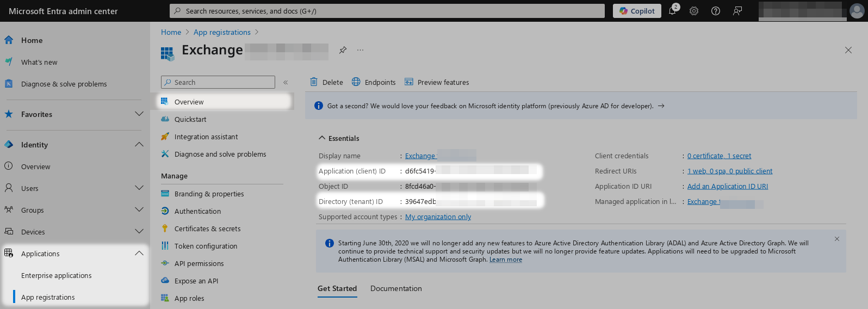This screenshot has width=868, height=309.
Task: Open Diagnose and solve problems in app menu
Action: click(220, 154)
